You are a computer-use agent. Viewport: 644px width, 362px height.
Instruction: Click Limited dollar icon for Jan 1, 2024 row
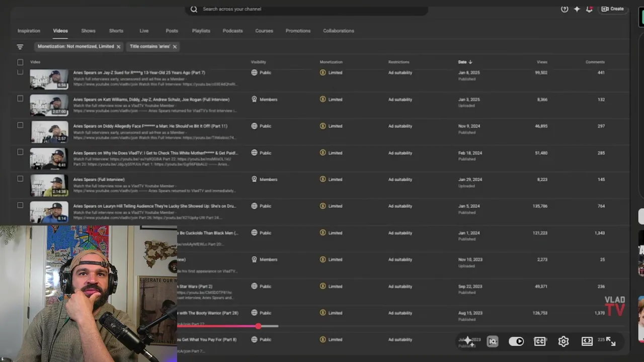[323, 233]
